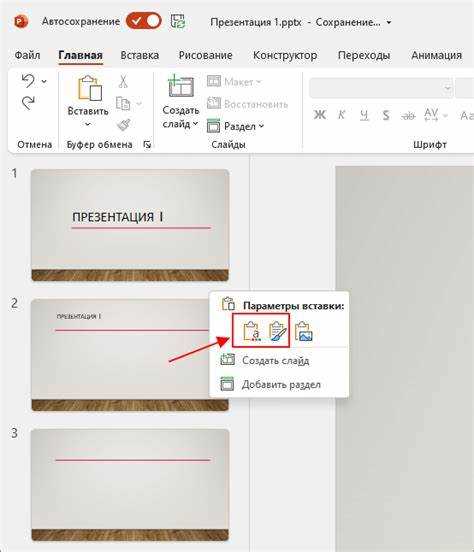Expand the Создать слайд ribbon dropdown
Screen dimensions: 474x552
pos(196,124)
